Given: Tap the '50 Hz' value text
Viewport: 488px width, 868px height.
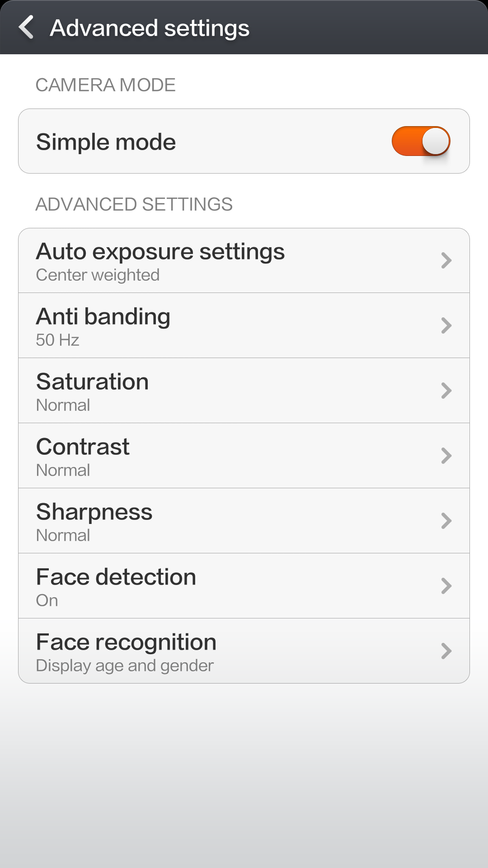Looking at the screenshot, I should pos(58,340).
